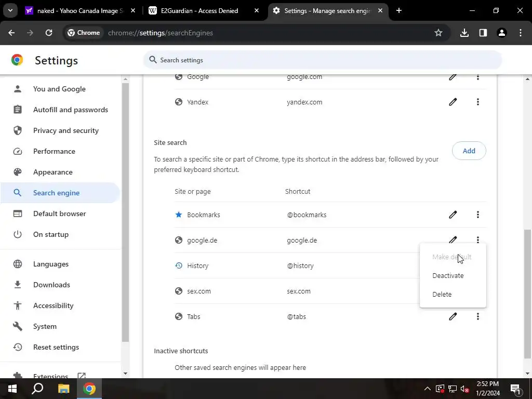
Task: Click the address bar URL
Action: pos(161,33)
